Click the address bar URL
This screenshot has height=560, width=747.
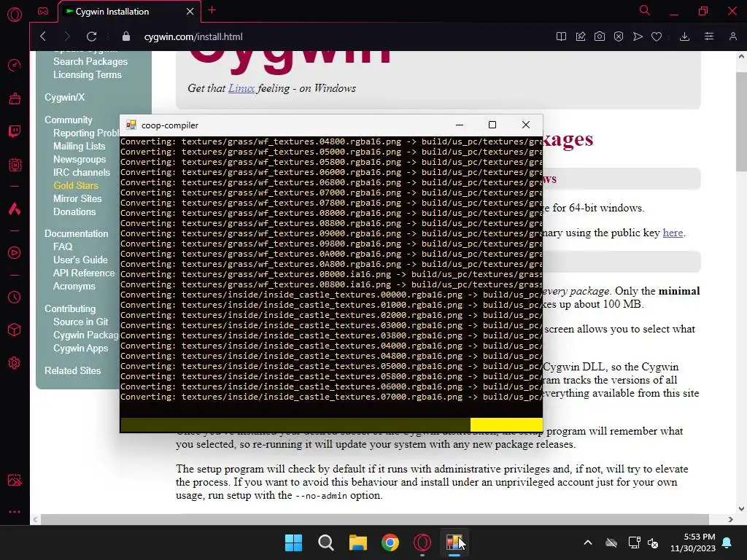click(x=193, y=36)
